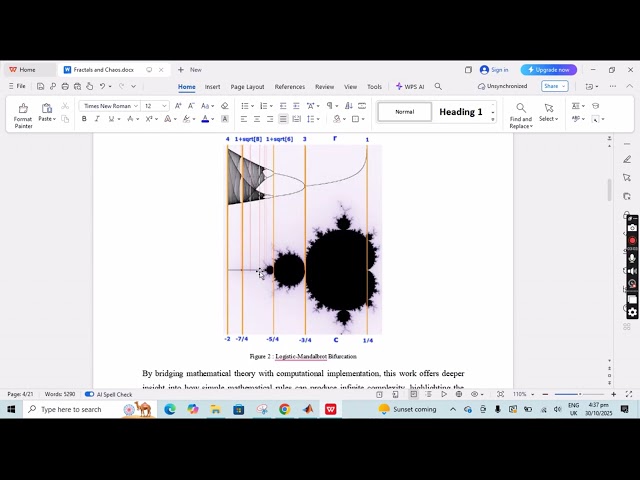This screenshot has width=640, height=480.
Task: Click the red record button in recorder overlay
Action: pos(632,240)
